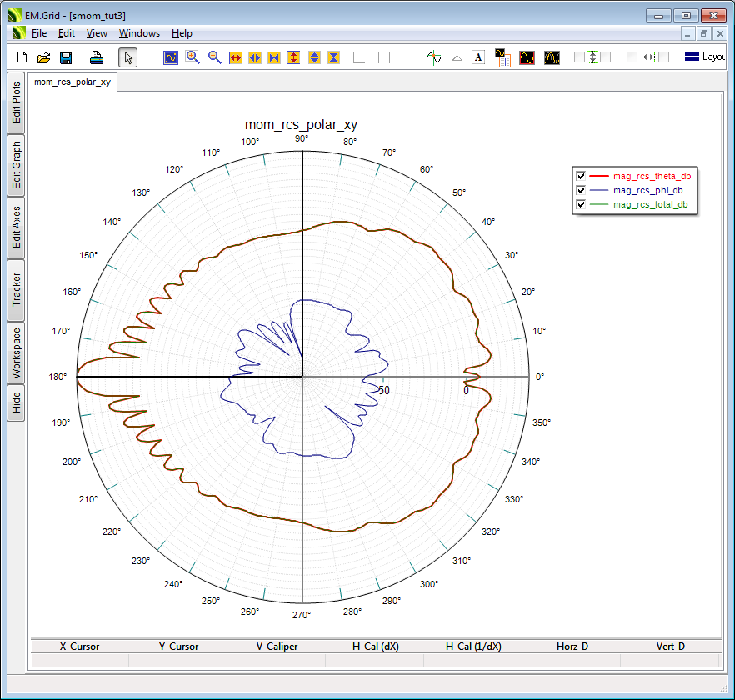This screenshot has width=735, height=700.
Task: Save using the floppy disk icon
Action: [66, 57]
